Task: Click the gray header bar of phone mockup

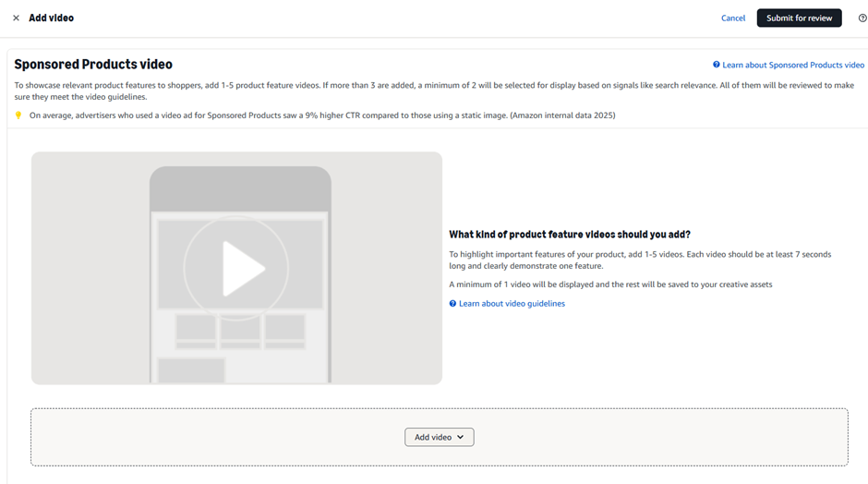Action: pos(240,189)
